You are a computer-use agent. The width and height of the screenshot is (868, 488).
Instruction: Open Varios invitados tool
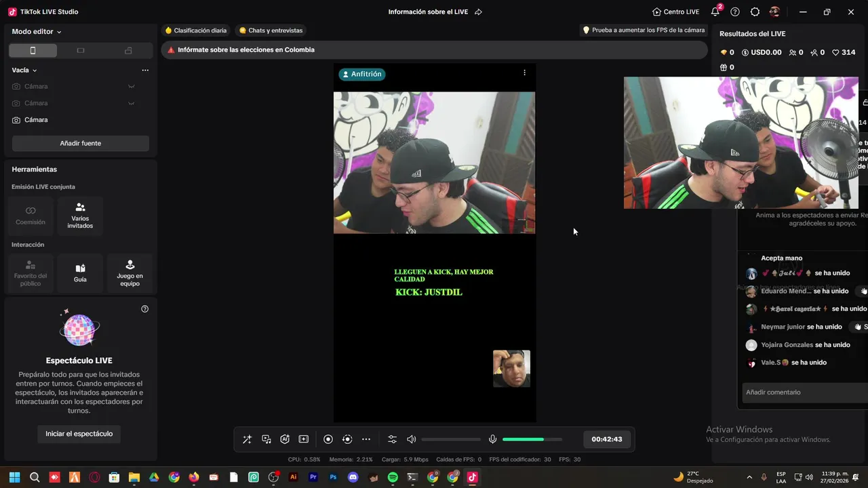(x=80, y=216)
